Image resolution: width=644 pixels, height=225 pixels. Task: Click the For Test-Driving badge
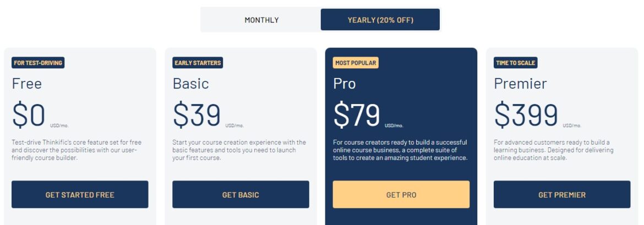click(39, 63)
